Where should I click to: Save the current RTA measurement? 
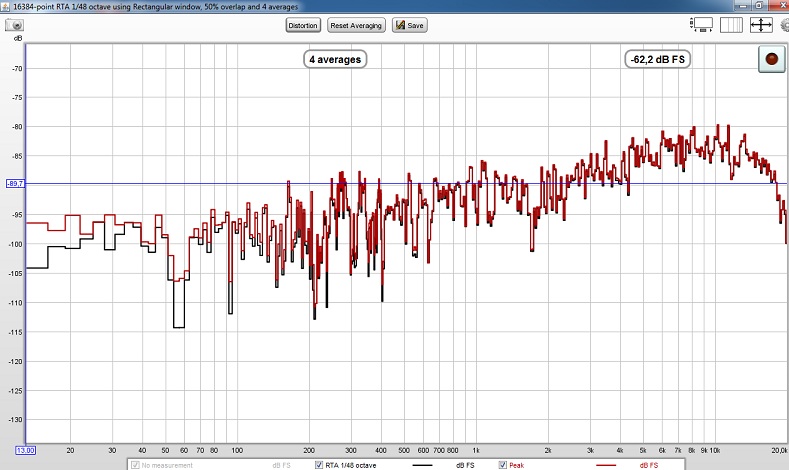tap(410, 25)
